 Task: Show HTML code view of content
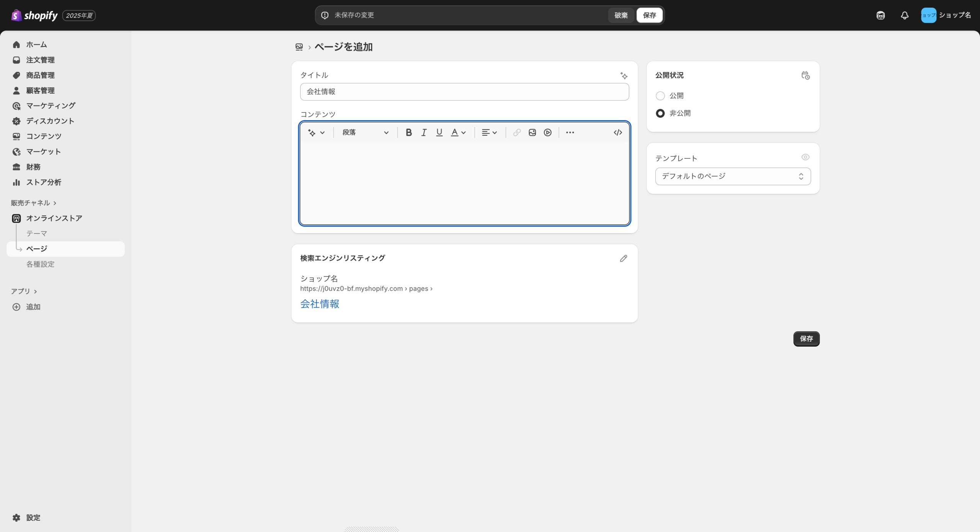pos(617,132)
